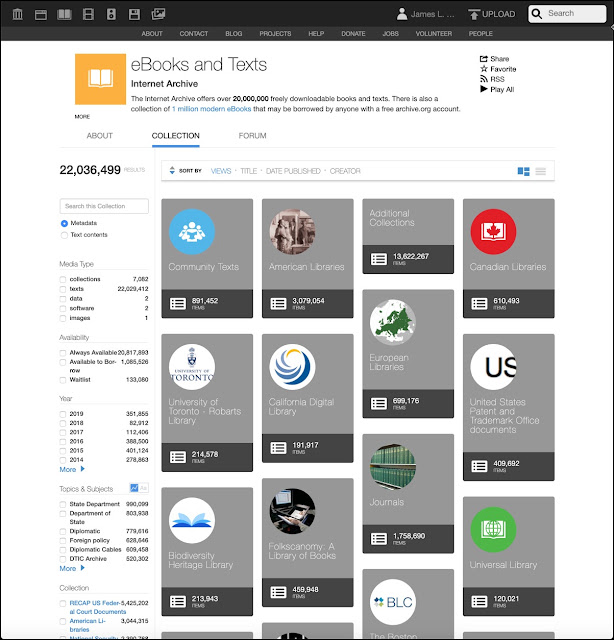
Task: Check the 2016 year checkbox
Action: point(63,442)
